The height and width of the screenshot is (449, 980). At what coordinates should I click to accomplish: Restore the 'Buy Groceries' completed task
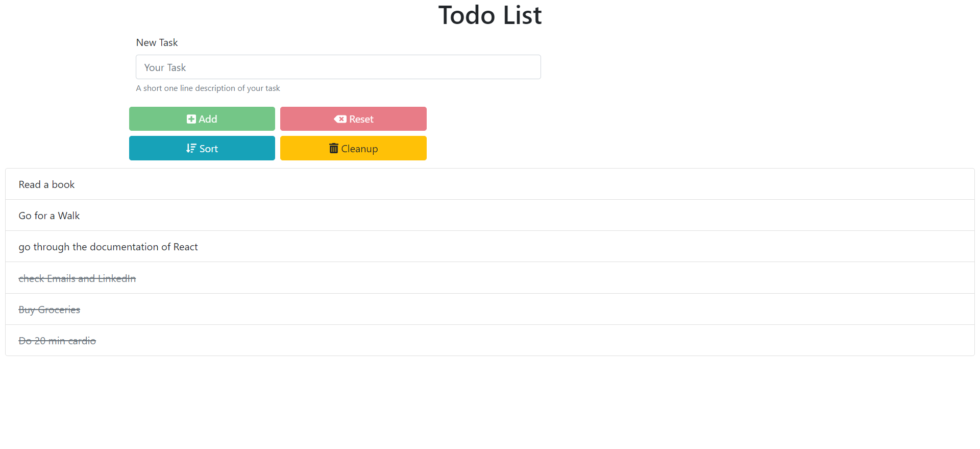tap(490, 309)
